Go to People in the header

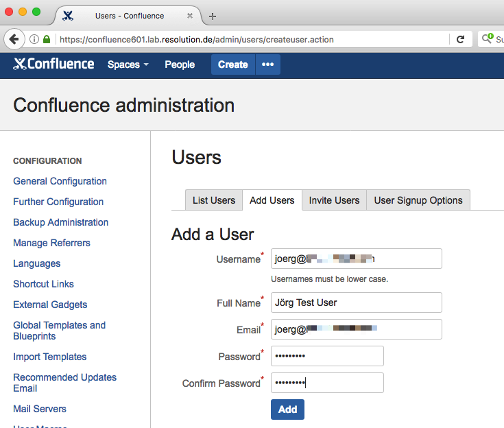pos(180,64)
